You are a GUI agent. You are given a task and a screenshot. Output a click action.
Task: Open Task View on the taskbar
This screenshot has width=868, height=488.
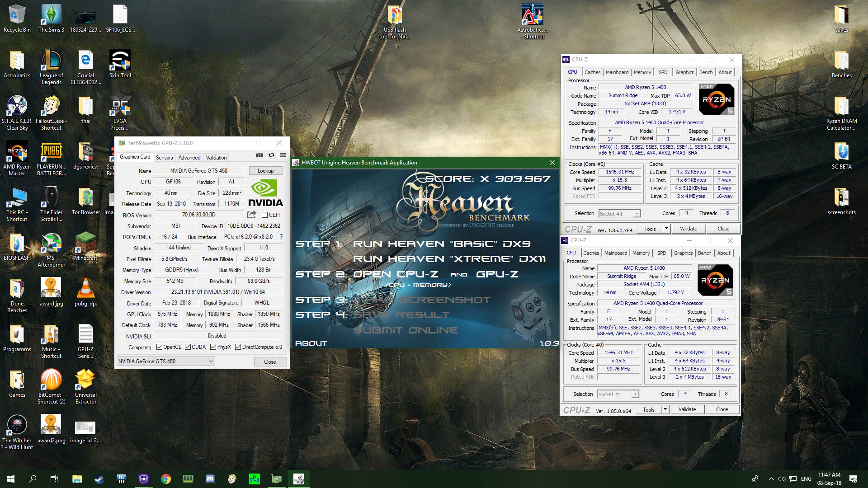54,479
